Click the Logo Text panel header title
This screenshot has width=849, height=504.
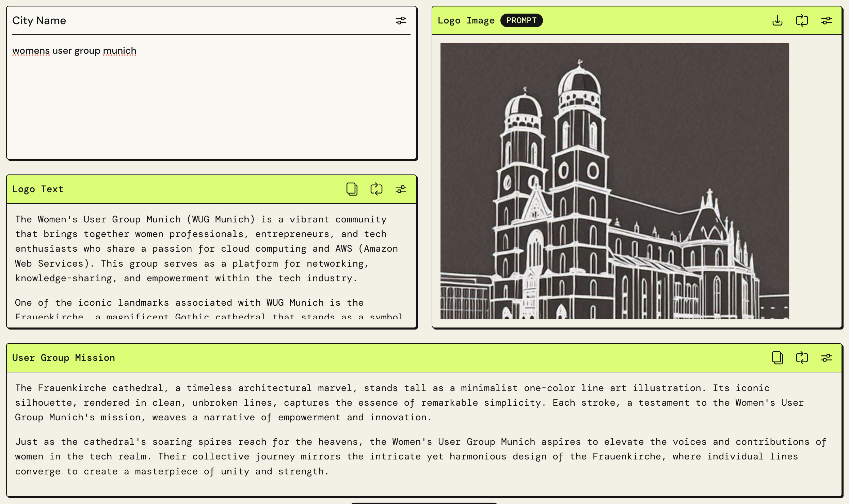coord(38,189)
